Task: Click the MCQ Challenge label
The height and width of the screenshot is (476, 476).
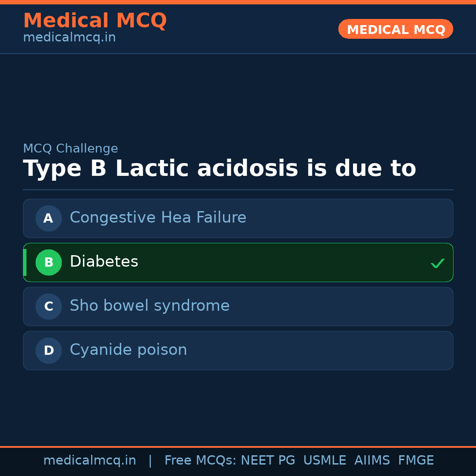Action: [x=71, y=149]
